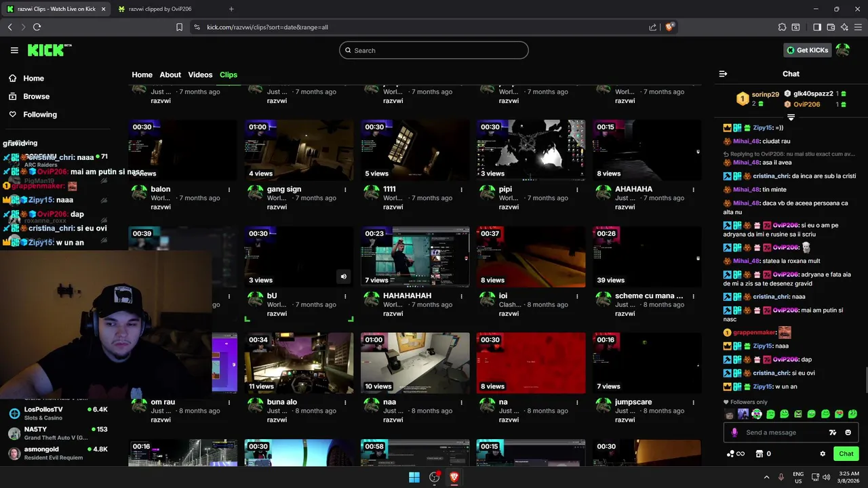Viewport: 868px width, 488px height.
Task: Open Brave Wallet icon
Action: point(831,27)
